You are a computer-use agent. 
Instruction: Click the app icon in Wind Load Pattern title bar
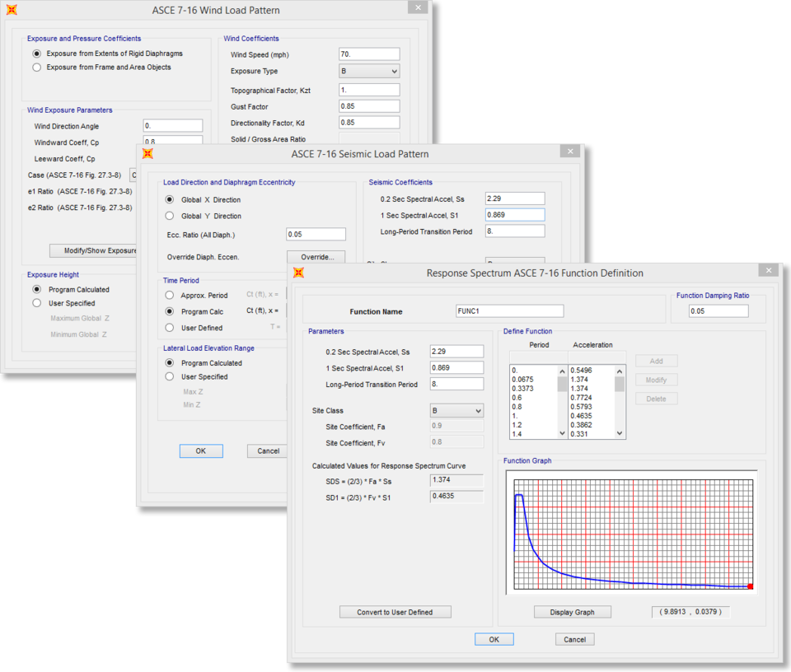pos(12,11)
